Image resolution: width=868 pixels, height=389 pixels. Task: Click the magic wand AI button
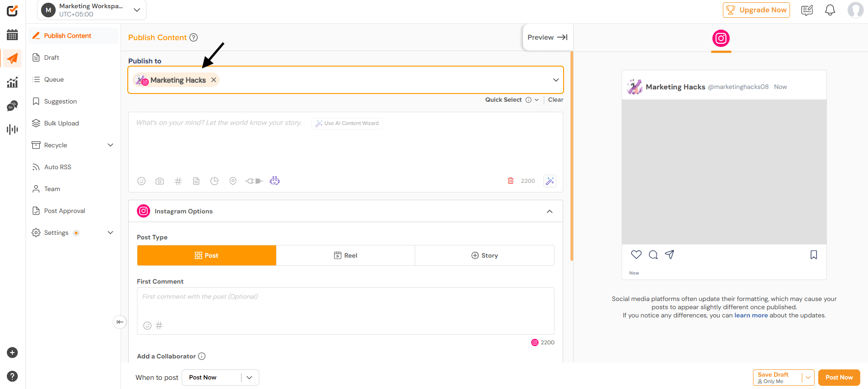pos(550,181)
